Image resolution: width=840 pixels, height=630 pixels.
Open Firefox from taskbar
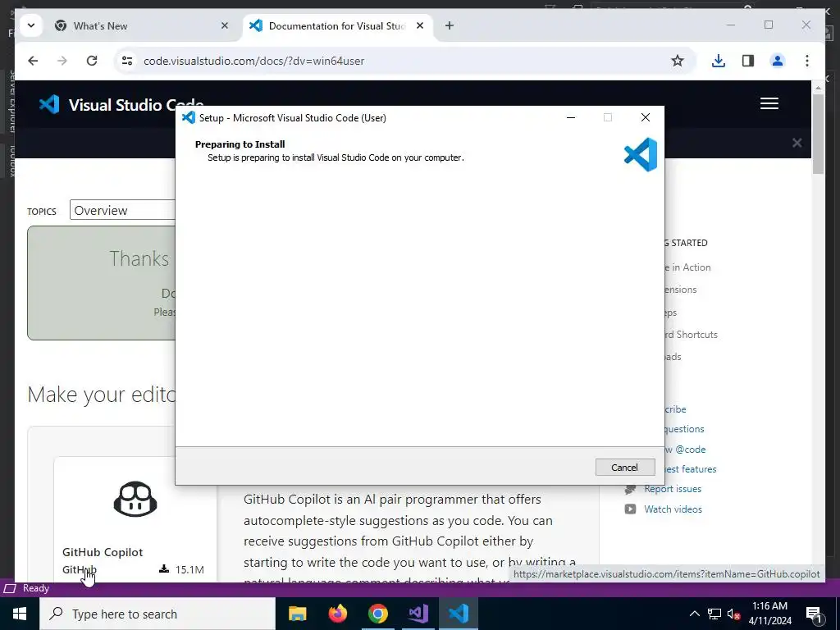click(337, 614)
